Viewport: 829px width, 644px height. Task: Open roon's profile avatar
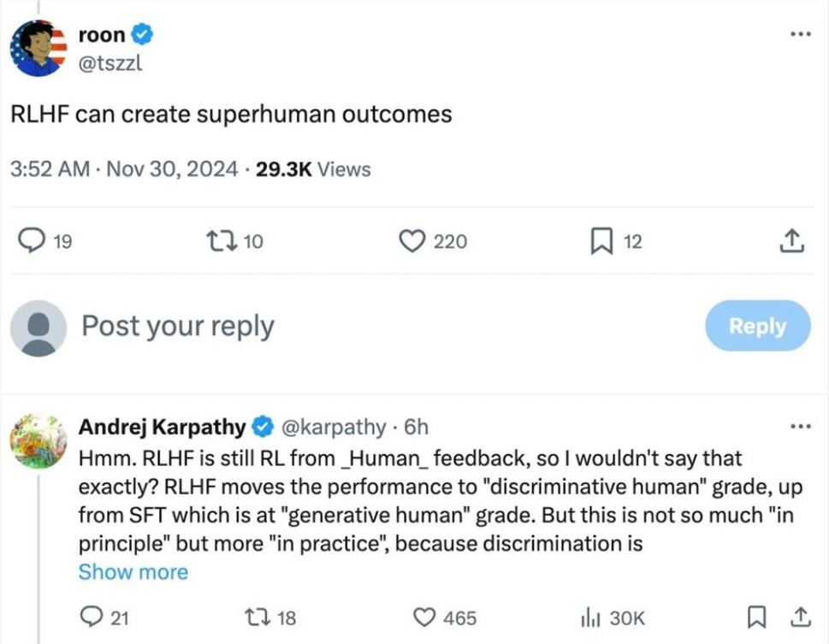point(38,47)
